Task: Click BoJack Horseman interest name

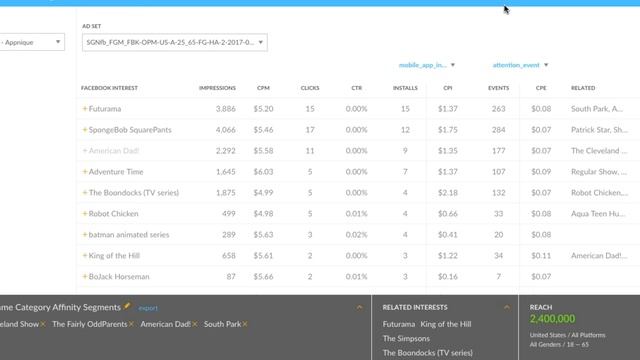Action: 119,277
